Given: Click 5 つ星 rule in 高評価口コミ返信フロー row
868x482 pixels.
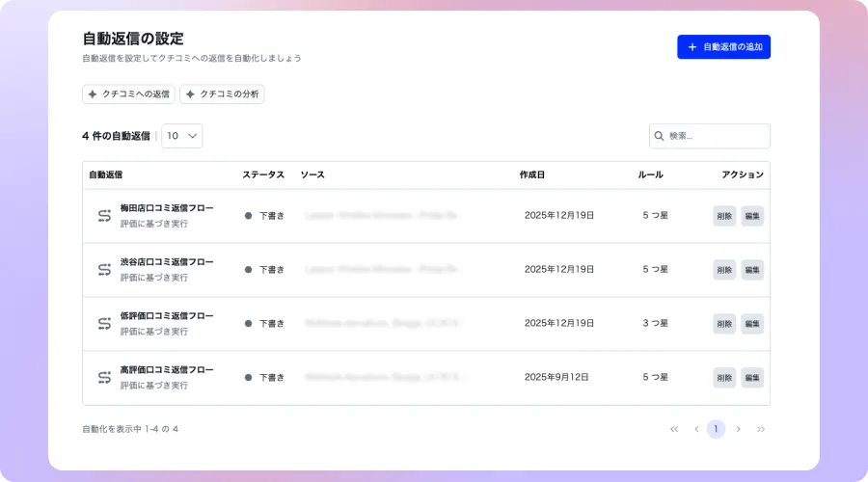Looking at the screenshot, I should (x=656, y=378).
